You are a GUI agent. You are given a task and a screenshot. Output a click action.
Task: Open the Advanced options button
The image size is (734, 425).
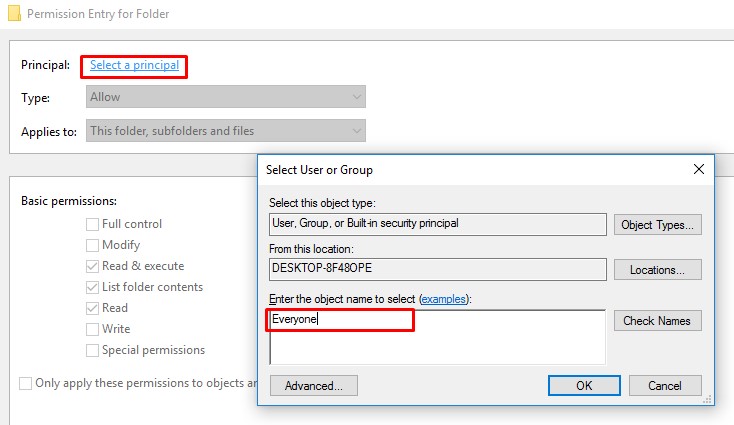(x=313, y=385)
